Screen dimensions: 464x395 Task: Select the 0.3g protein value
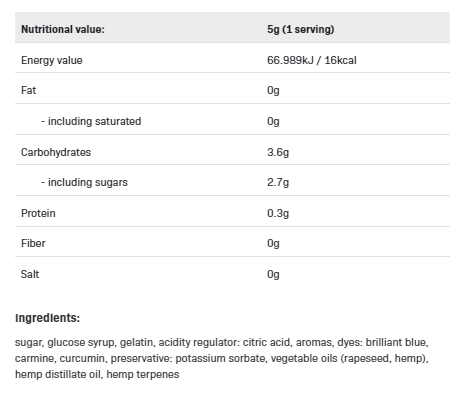[x=278, y=213]
